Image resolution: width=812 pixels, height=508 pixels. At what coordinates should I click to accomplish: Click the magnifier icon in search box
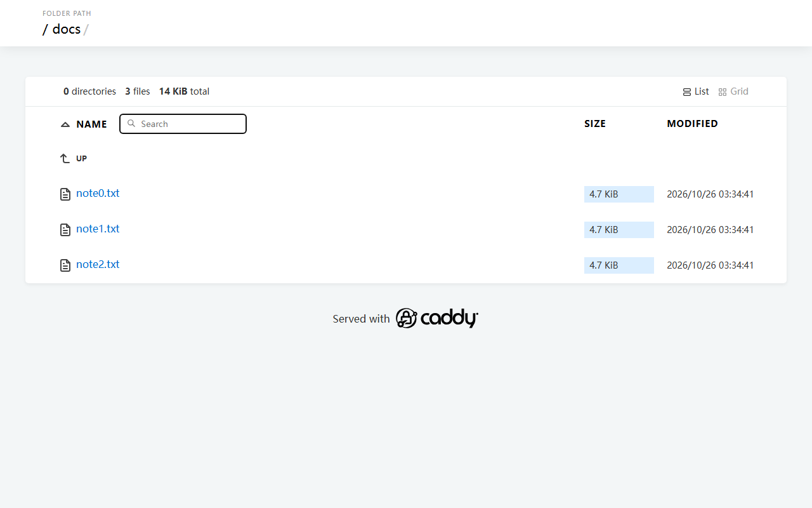(131, 124)
